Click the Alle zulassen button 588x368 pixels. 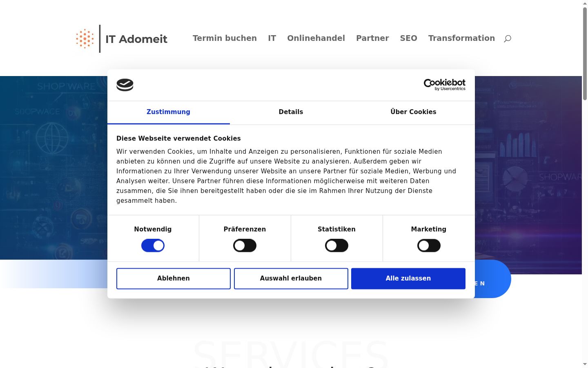pos(408,278)
